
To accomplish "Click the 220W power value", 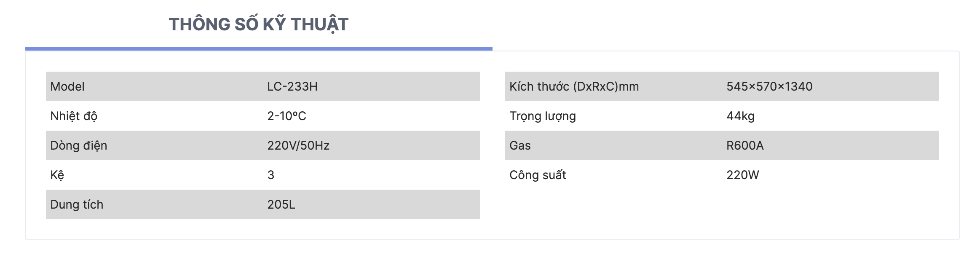I will pos(743,175).
